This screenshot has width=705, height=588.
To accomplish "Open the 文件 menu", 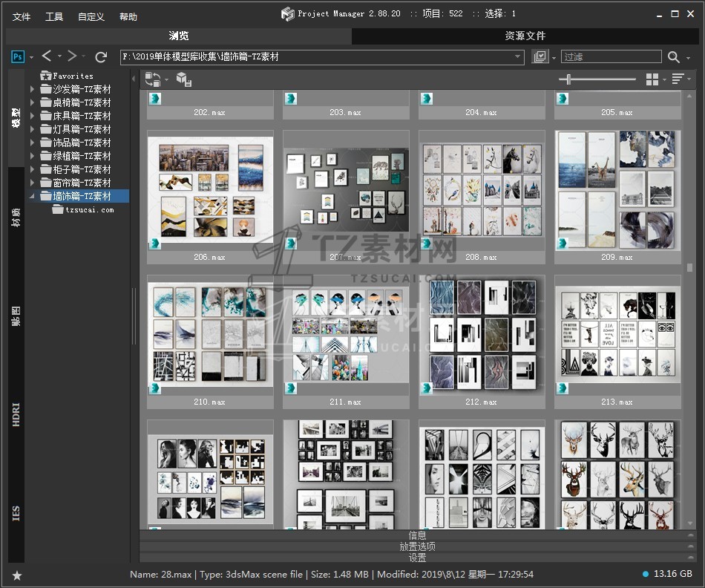I will (22, 16).
